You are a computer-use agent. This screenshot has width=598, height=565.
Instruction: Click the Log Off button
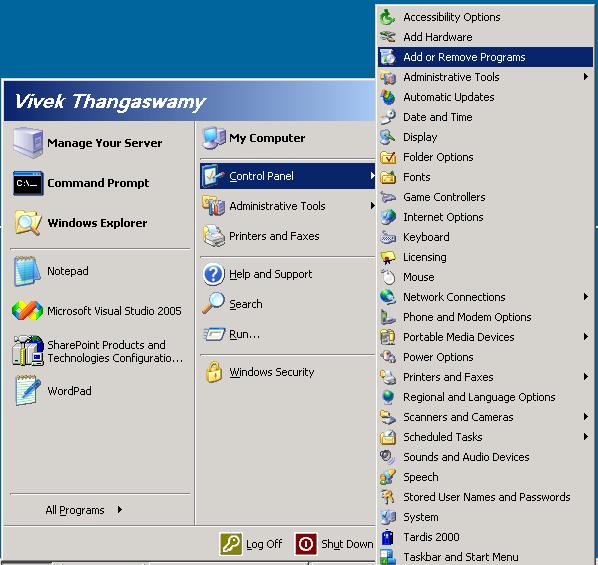coord(251,544)
